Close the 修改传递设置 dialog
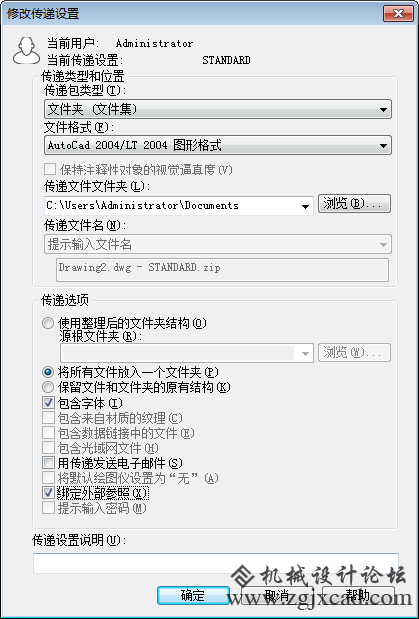419x619 pixels. coord(398,14)
